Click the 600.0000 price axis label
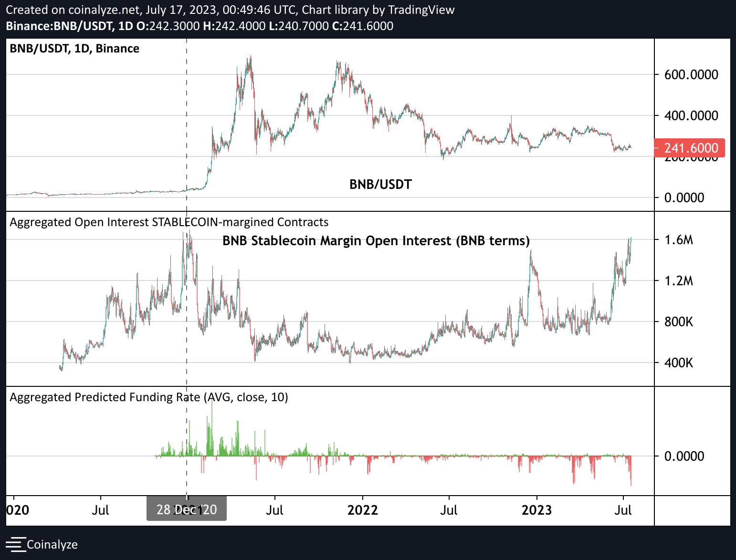 (691, 74)
